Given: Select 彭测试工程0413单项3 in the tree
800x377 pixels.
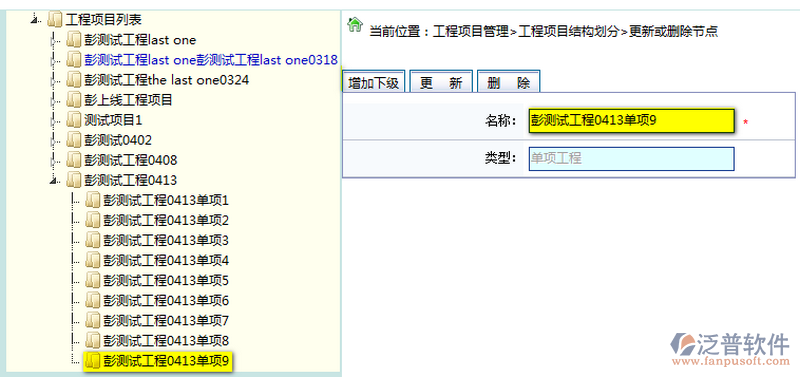Looking at the screenshot, I should (x=166, y=240).
